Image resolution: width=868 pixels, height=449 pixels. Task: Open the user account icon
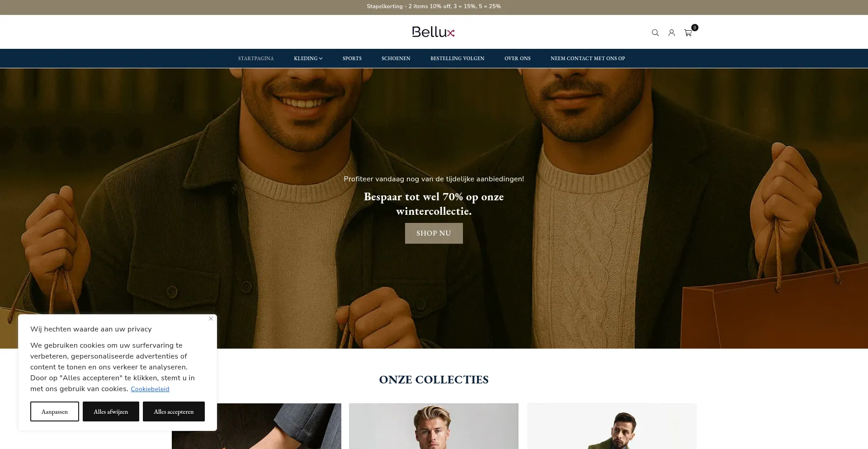[672, 33]
